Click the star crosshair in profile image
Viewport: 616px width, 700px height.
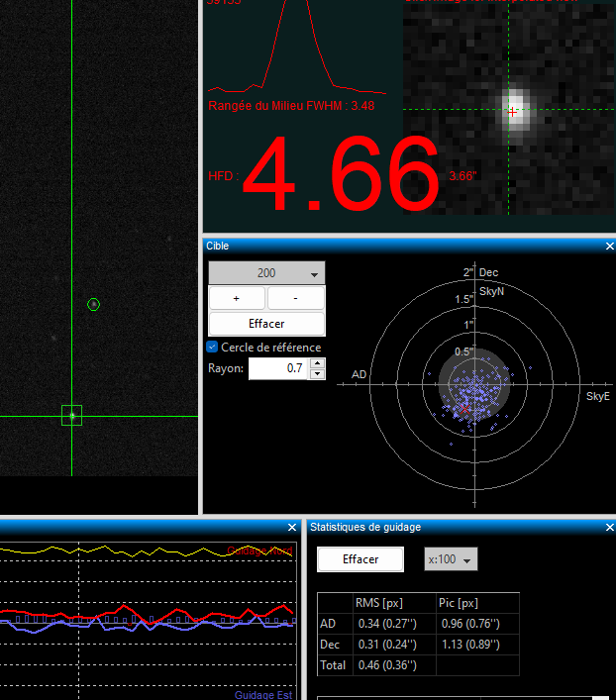point(512,112)
